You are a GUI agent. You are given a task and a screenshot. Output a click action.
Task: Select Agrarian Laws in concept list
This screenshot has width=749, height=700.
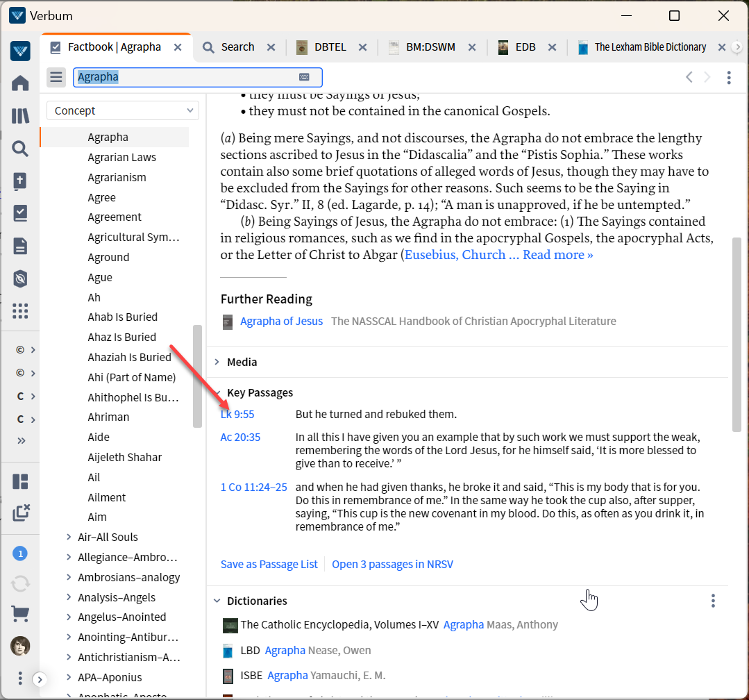tap(121, 157)
